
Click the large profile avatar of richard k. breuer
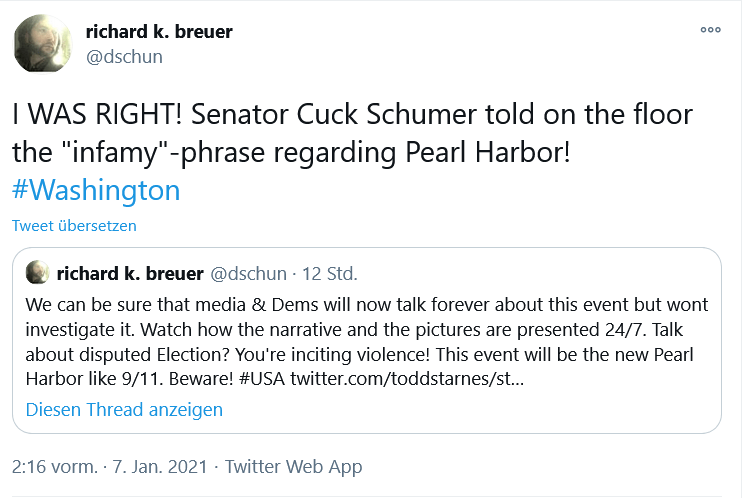coord(41,43)
